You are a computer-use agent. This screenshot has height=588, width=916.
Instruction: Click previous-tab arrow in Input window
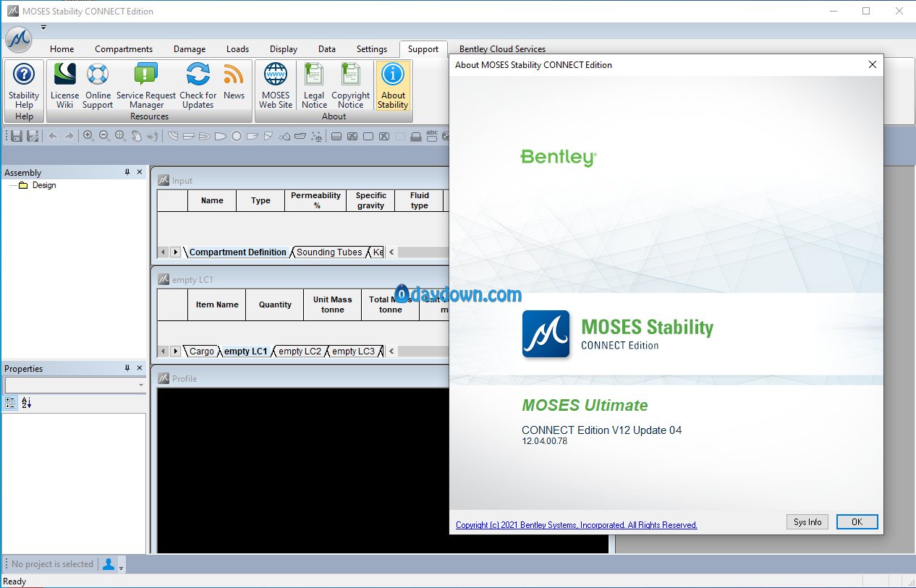[x=164, y=252]
